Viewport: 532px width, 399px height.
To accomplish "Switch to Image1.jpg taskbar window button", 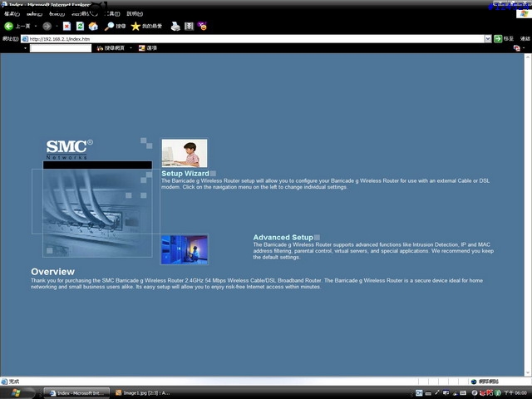I will coord(142,393).
